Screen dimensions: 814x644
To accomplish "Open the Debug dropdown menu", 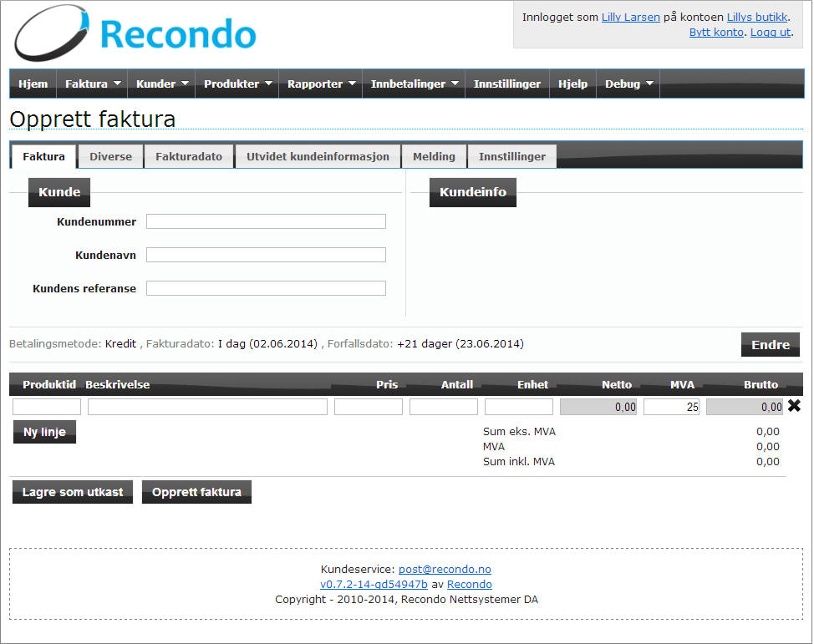I will click(628, 84).
